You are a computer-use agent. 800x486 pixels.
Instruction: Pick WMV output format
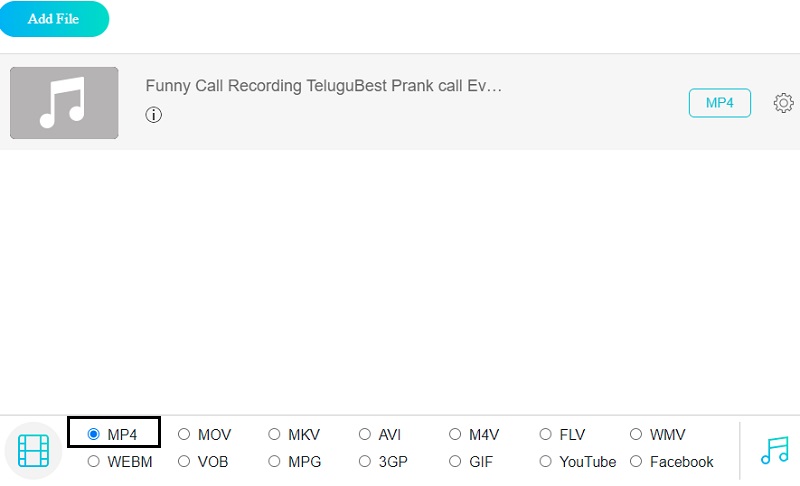tap(636, 434)
